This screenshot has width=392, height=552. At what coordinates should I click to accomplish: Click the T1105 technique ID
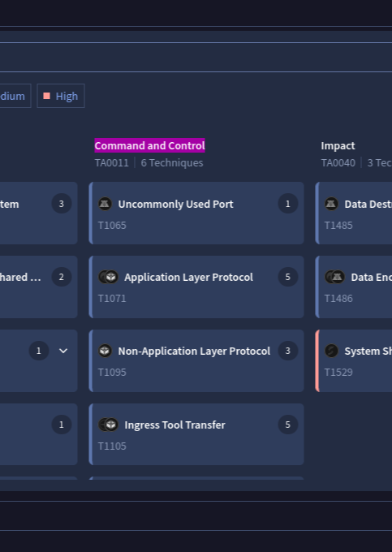click(x=112, y=446)
